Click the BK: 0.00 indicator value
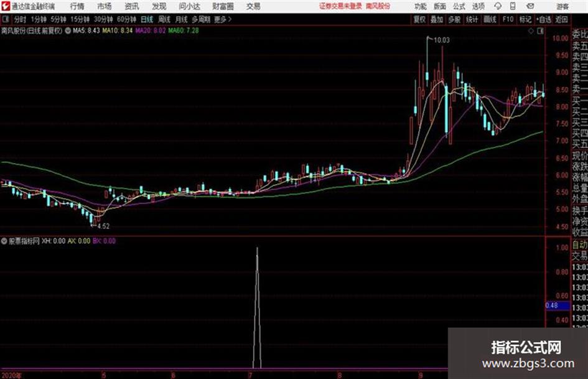Image resolution: width=588 pixels, height=379 pixels. pos(104,241)
